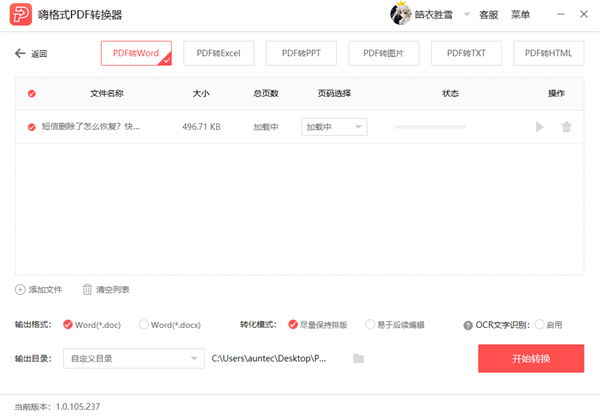Expand the output directory dropdown
The width and height of the screenshot is (600, 419).
click(131, 358)
